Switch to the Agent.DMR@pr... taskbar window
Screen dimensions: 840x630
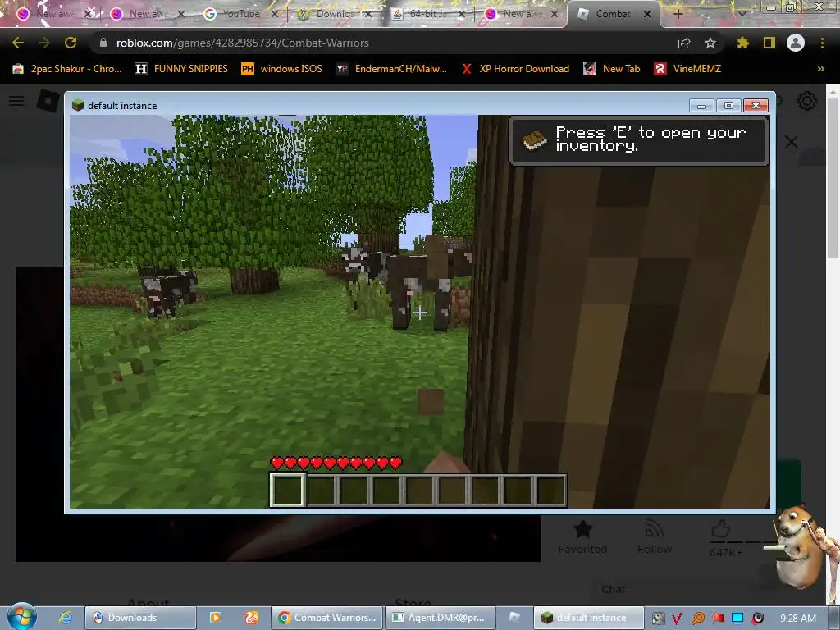click(440, 618)
